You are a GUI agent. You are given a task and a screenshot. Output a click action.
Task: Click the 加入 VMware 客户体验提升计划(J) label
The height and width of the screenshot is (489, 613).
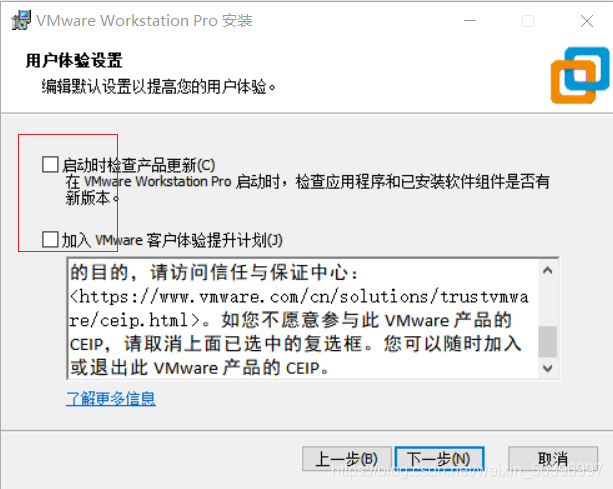[x=172, y=240]
